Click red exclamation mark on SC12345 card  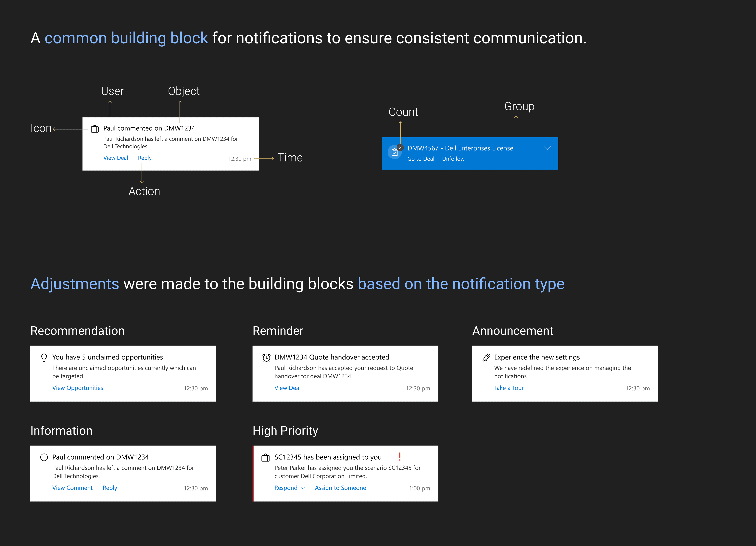[x=399, y=457]
